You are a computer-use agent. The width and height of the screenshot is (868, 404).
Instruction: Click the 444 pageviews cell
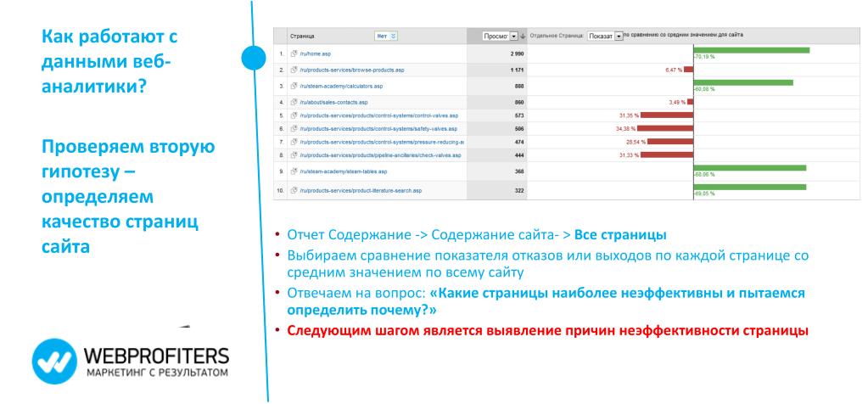click(x=519, y=155)
